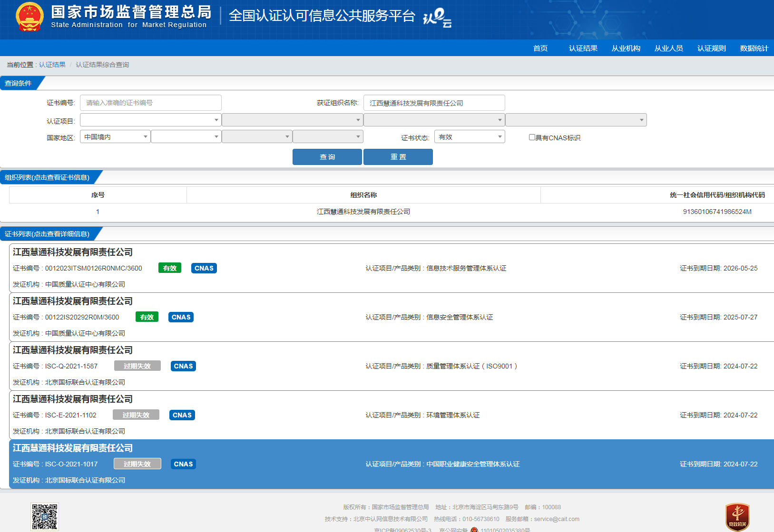Viewport: 774px width, 532px height.
Task: Click CNAS badge for certificate 0012023ITSM0126R0NMC/3600
Action: (204, 268)
